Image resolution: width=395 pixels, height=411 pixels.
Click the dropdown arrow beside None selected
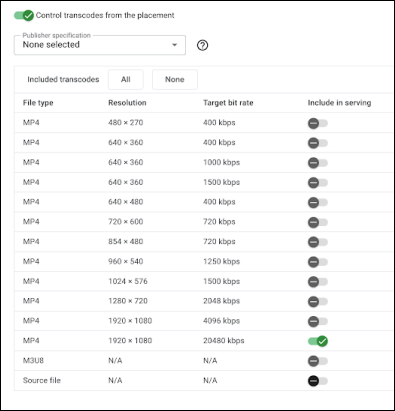pos(174,45)
